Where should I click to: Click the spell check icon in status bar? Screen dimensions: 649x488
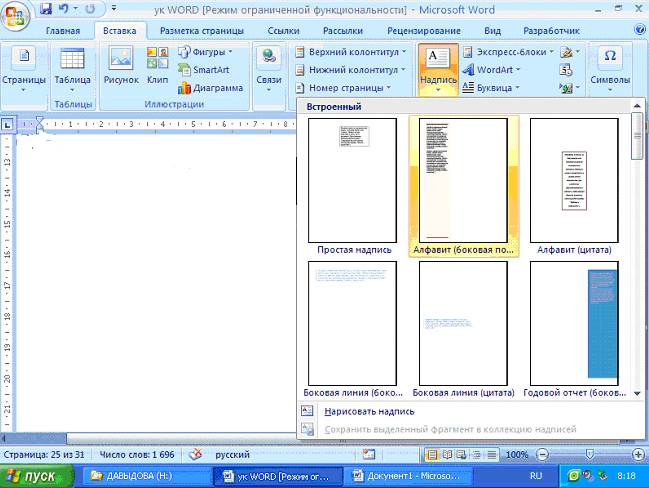click(195, 454)
